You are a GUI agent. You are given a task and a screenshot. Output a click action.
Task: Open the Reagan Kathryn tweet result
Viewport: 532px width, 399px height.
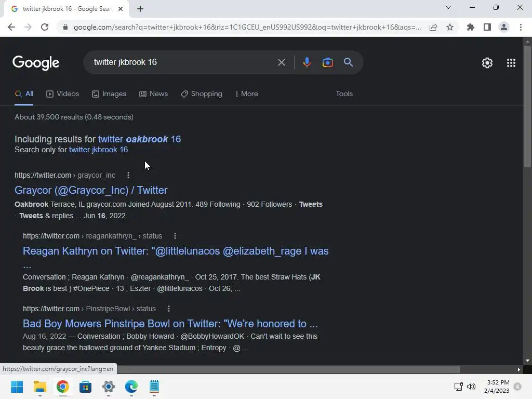tap(176, 251)
